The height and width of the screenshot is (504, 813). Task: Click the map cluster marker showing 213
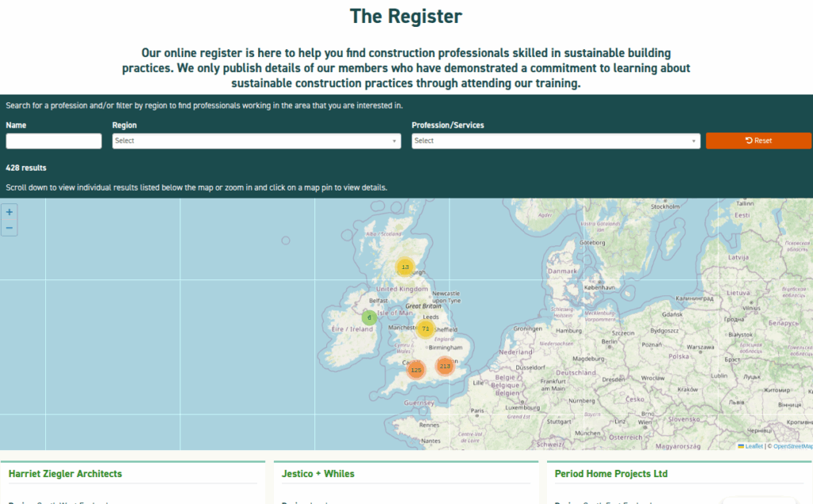444,366
